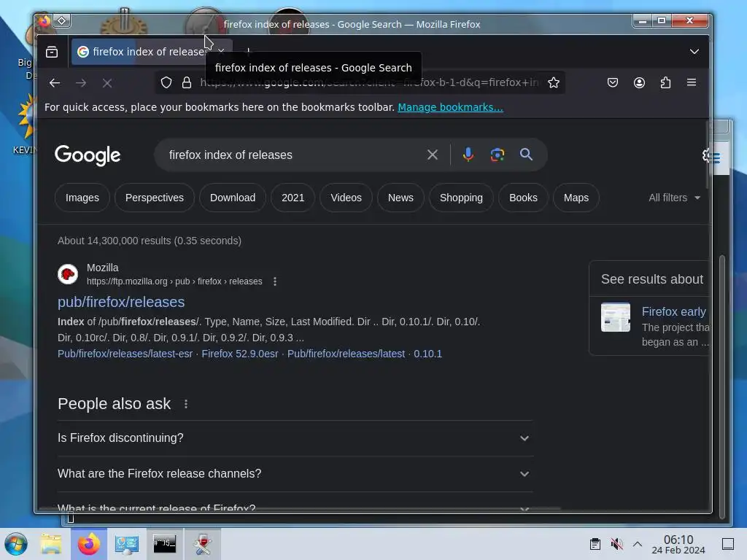The width and height of the screenshot is (747, 560).
Task: Clear the Google search box text
Action: (x=432, y=155)
